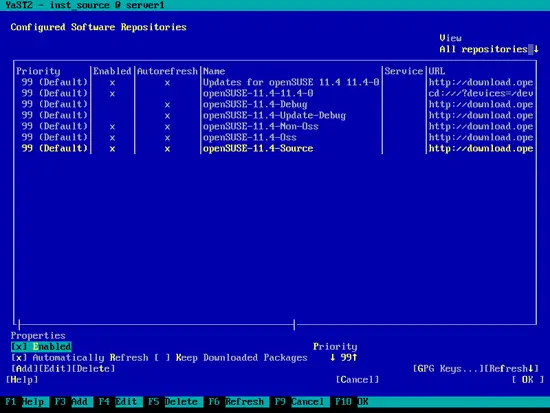
Task: Select the openSUSE-11.4-Oss repository row
Action: pos(275,138)
